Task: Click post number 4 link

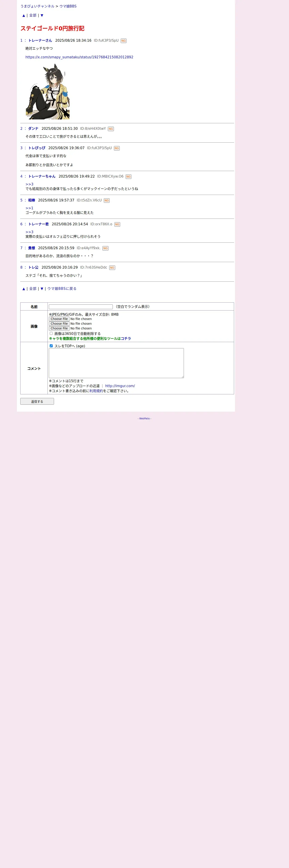Action: pyautogui.click(x=21, y=177)
